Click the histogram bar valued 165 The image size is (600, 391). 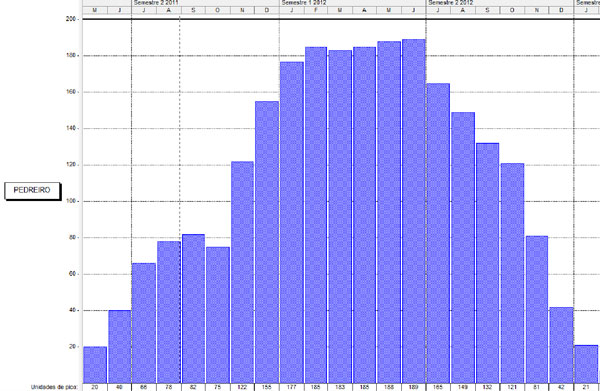[x=438, y=233]
